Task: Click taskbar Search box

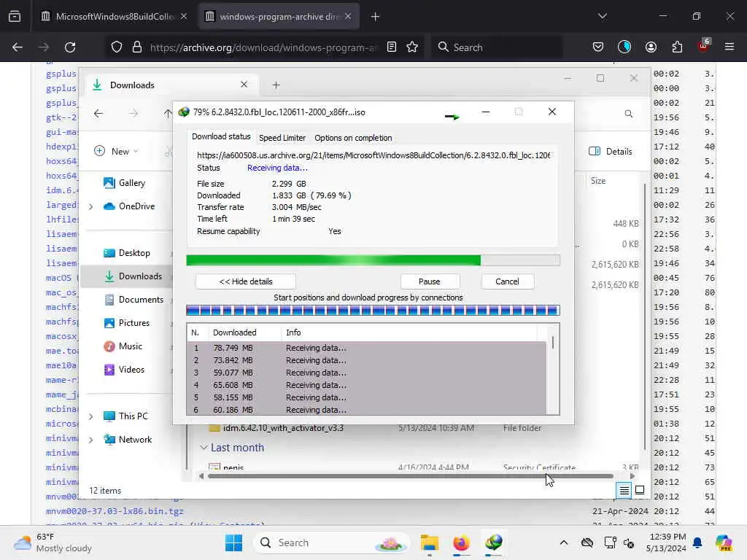Action: pos(333,542)
